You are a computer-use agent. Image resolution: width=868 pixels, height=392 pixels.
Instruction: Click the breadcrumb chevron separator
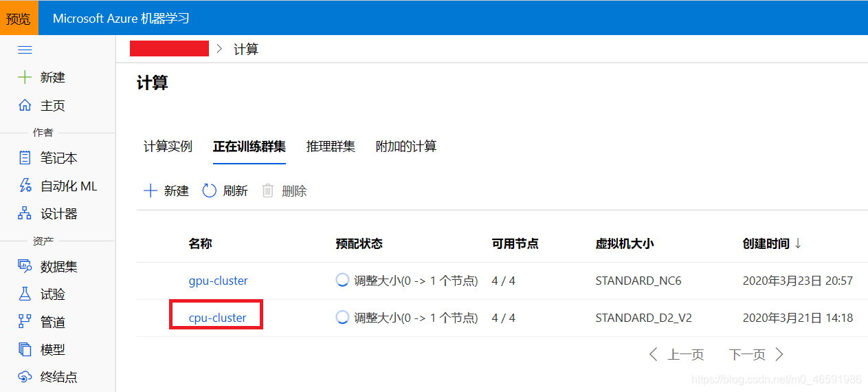pos(220,49)
